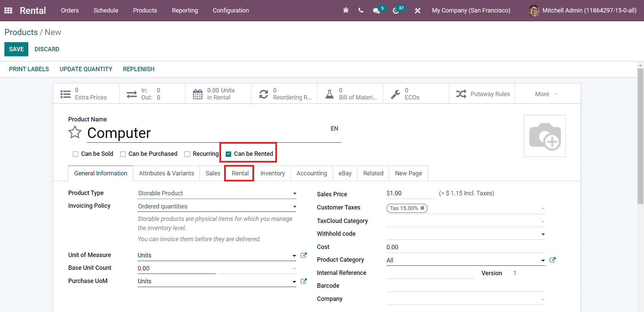Screen dimensions: 644x312
Task: Click the Update Quantity button
Action: (86, 69)
